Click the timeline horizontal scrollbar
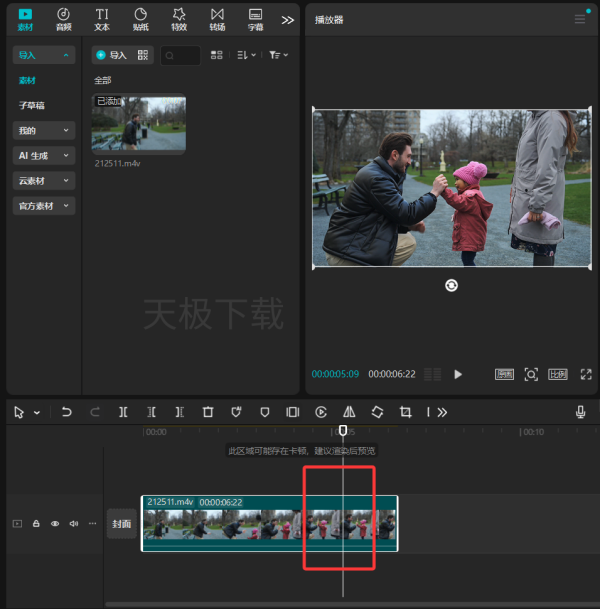This screenshot has height=609, width=600. click(352, 605)
